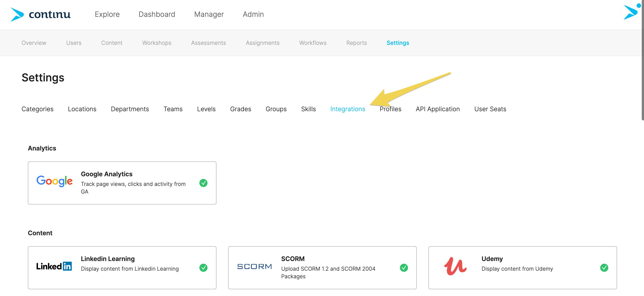Open the Categories settings section

pyautogui.click(x=37, y=109)
